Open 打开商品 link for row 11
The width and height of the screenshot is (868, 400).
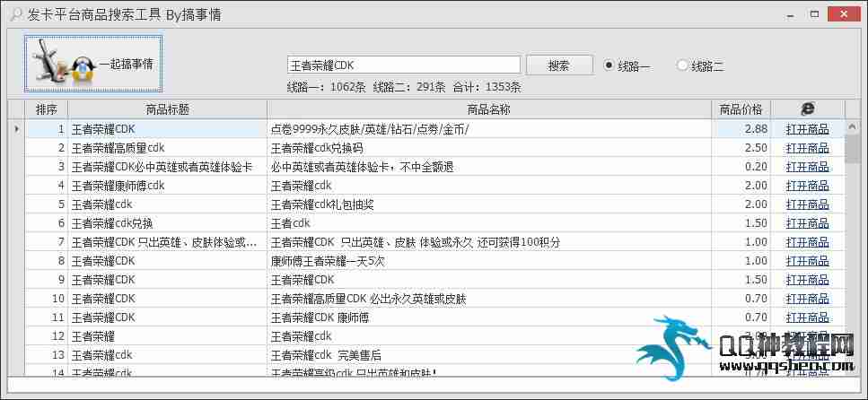click(x=808, y=317)
